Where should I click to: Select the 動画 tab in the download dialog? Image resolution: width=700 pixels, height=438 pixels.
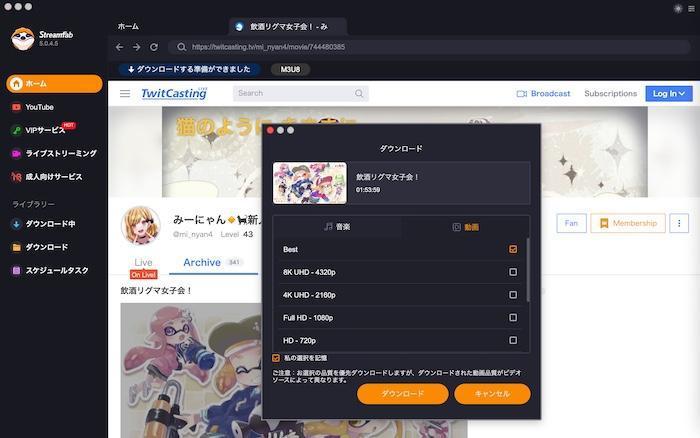pos(465,227)
